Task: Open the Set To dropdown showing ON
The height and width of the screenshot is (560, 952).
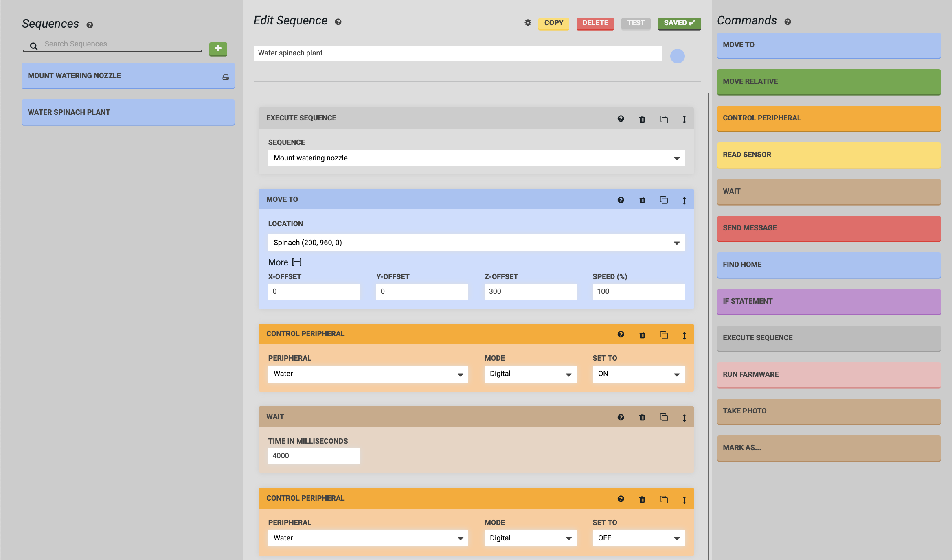Action: 638,374
